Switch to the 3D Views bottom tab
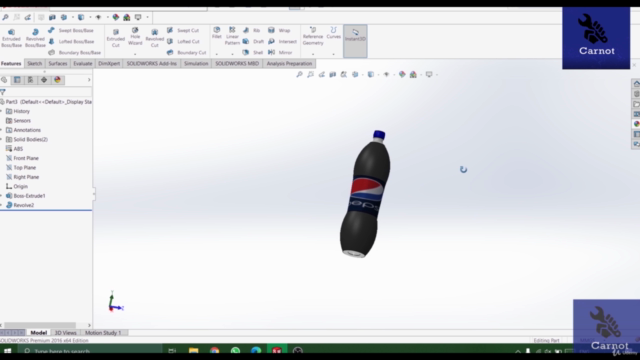The height and width of the screenshot is (360, 640). pyautogui.click(x=65, y=333)
